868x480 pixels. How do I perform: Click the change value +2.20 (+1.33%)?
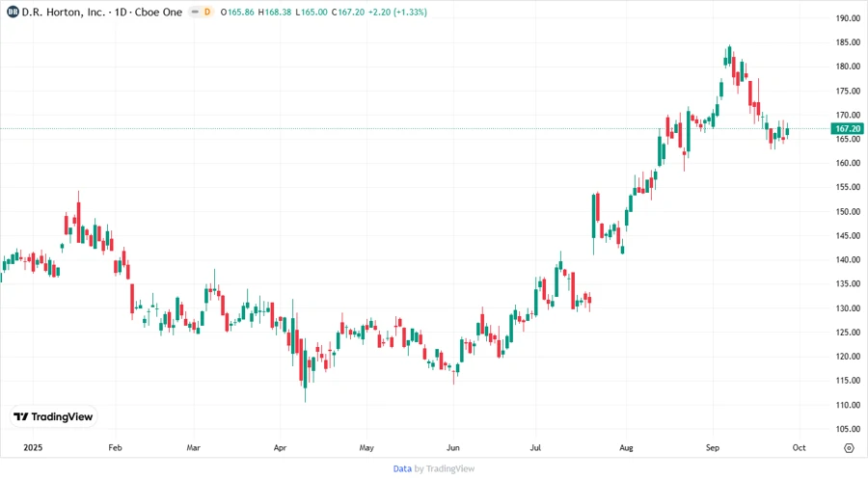click(398, 12)
